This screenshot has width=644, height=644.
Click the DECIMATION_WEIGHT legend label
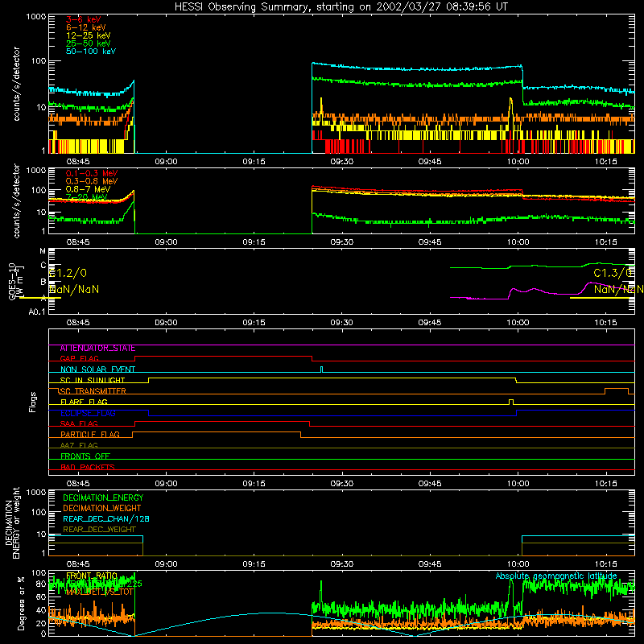[x=102, y=509]
